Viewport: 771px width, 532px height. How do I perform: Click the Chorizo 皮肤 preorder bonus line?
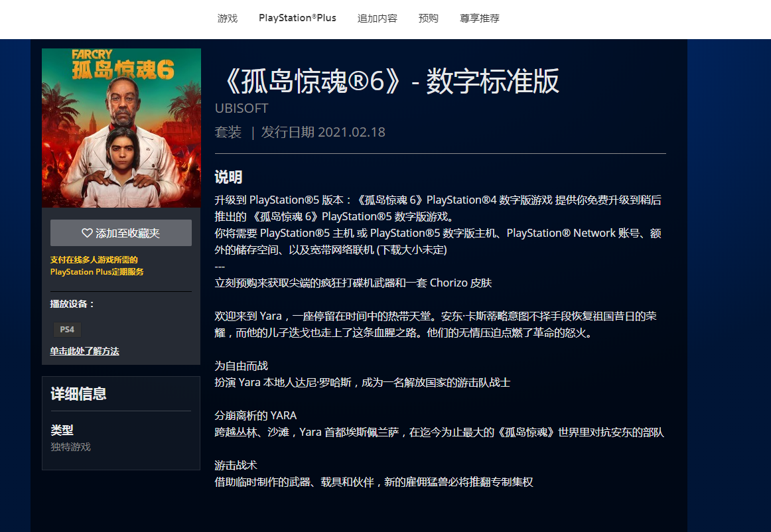click(353, 283)
